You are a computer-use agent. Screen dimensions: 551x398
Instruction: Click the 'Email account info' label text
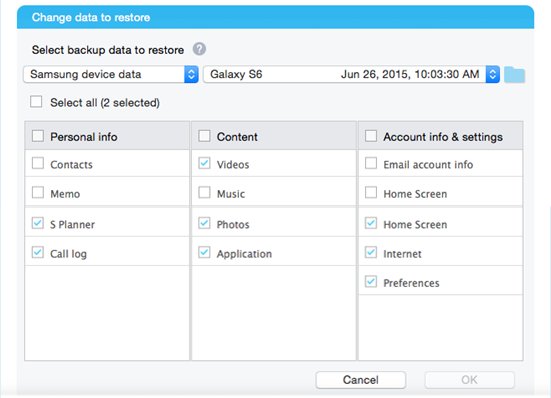click(428, 164)
